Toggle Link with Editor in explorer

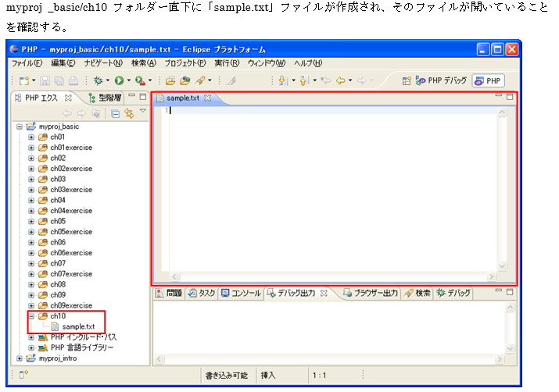tap(129, 113)
